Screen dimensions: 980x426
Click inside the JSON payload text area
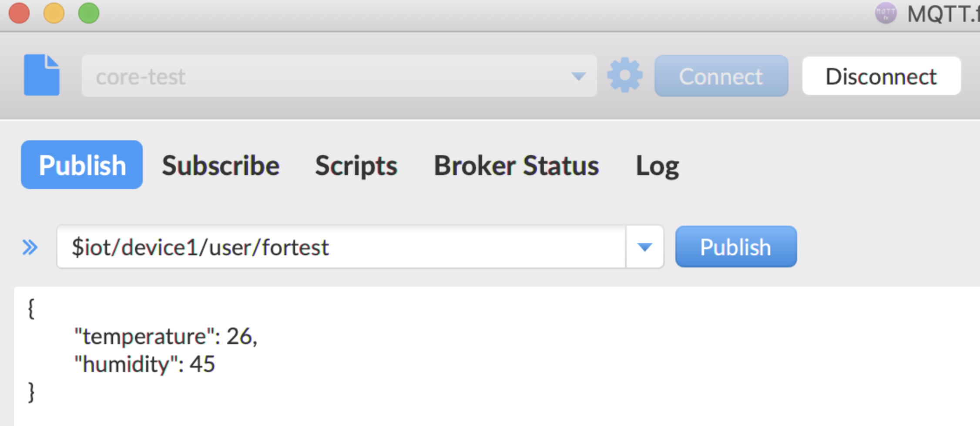pyautogui.click(x=497, y=356)
